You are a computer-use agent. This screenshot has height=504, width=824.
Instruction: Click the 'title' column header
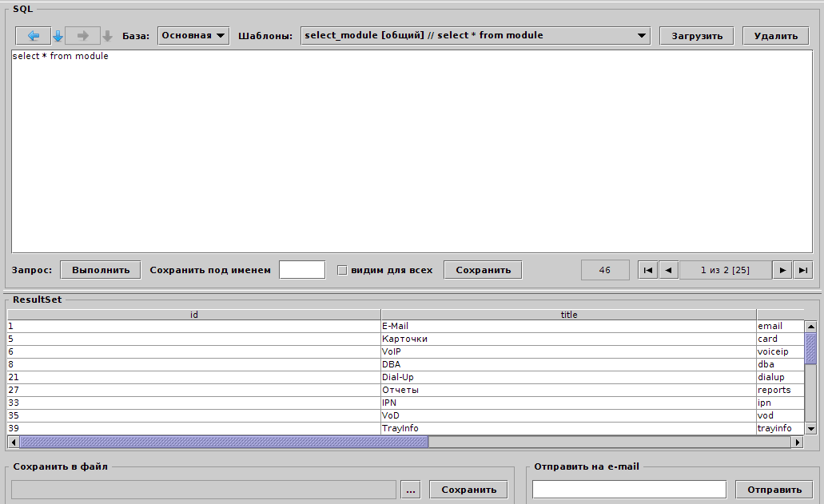(568, 315)
